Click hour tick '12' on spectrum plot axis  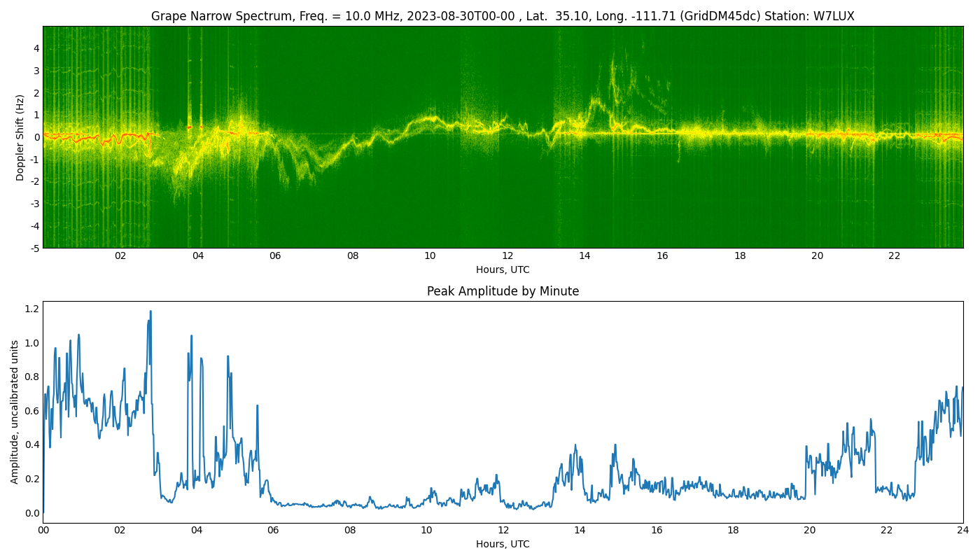[507, 256]
